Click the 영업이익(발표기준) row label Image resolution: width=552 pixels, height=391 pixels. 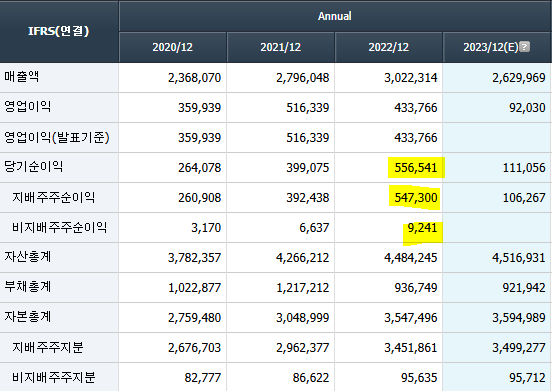[57, 137]
